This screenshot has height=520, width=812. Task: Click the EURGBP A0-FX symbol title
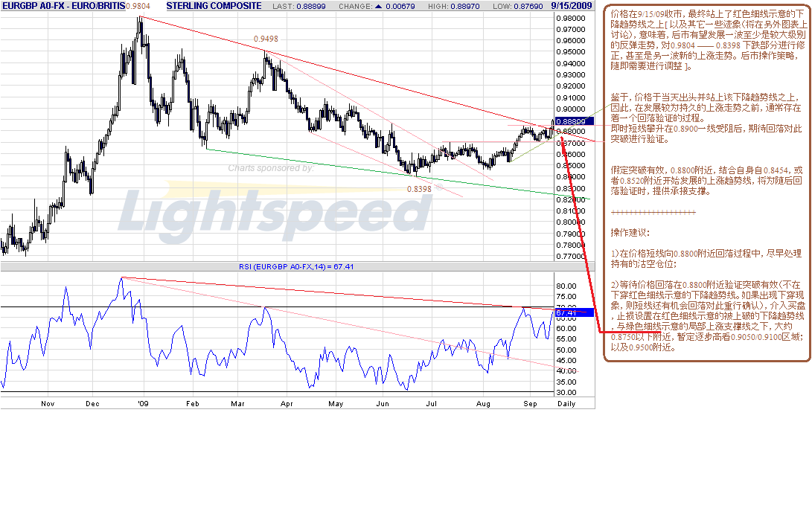63,6
